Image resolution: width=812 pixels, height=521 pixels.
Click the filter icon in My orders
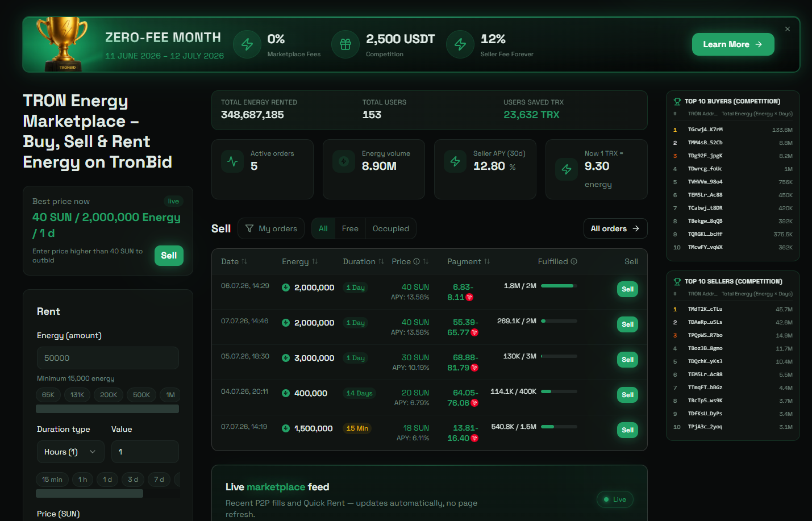249,228
